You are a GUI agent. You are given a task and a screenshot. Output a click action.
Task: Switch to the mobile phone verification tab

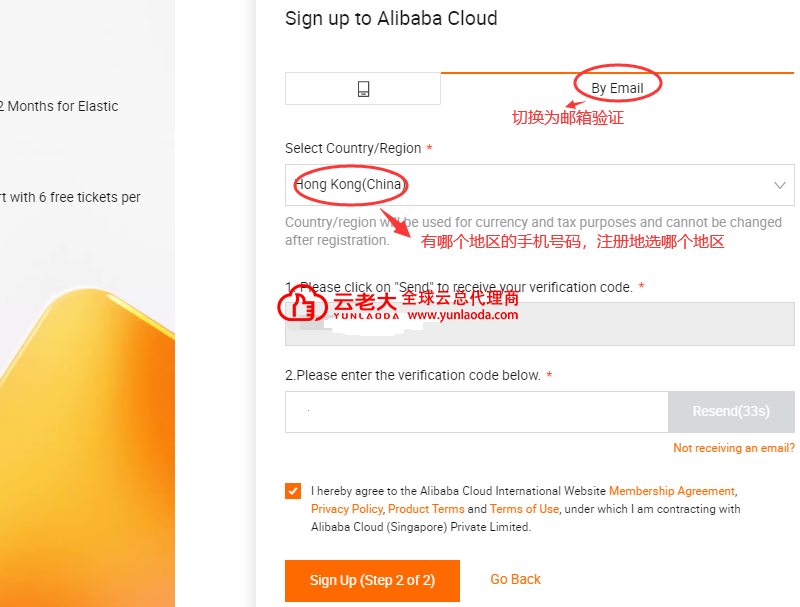[x=363, y=89]
